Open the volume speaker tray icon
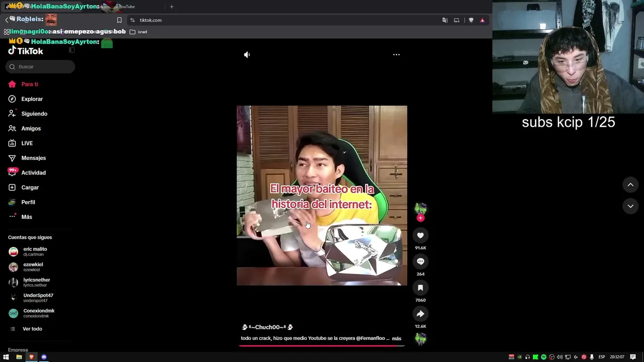The image size is (644, 362). click(x=559, y=357)
